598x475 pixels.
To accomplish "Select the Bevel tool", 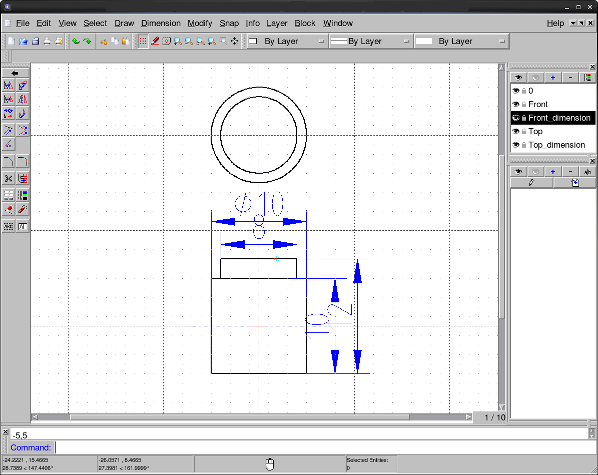I will tap(8, 161).
